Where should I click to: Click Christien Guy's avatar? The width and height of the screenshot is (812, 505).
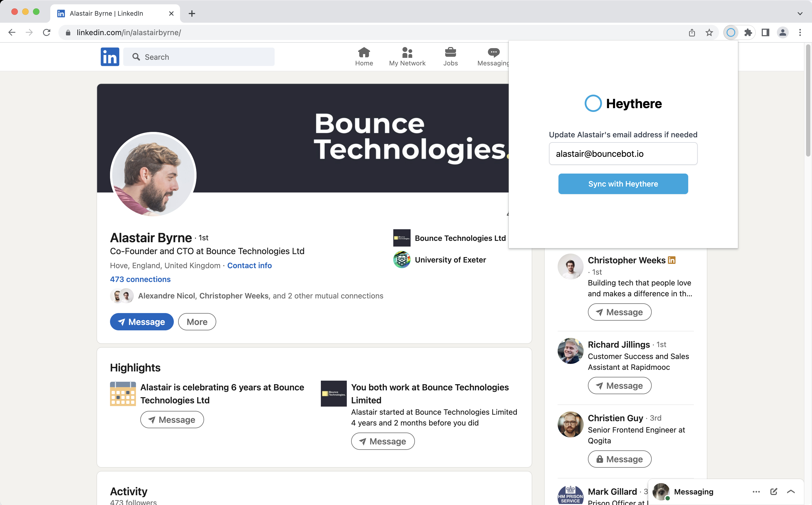tap(570, 424)
